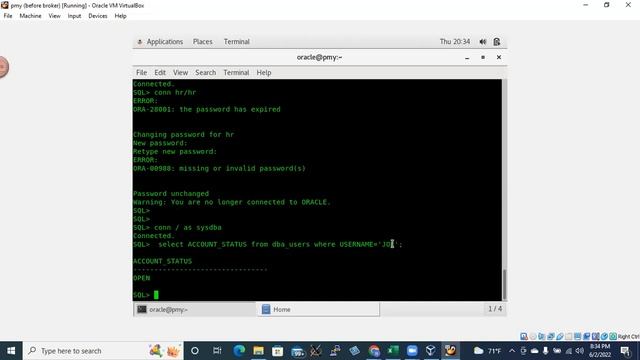640x360 pixels.
Task: Open Excel from the taskbar
Action: click(x=393, y=351)
